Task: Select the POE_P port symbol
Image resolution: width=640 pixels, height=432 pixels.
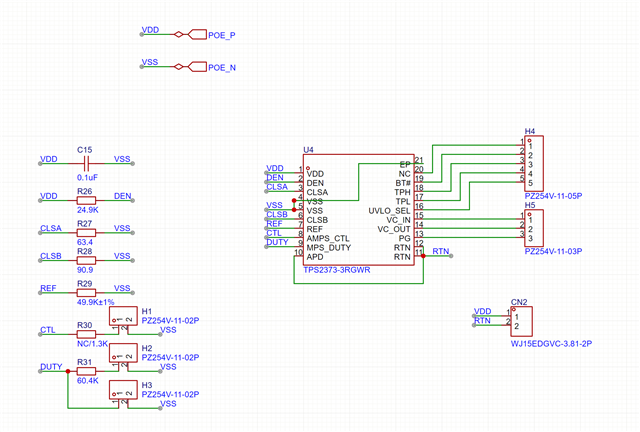Action: (197, 35)
